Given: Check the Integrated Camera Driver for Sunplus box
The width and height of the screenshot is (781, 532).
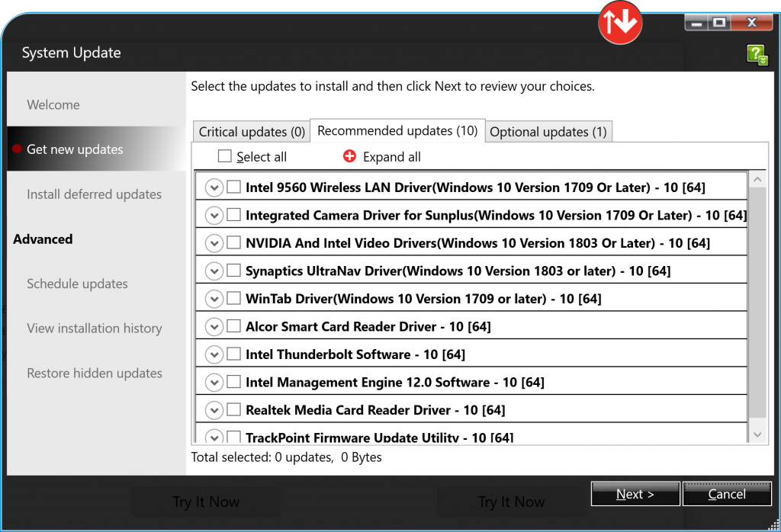Looking at the screenshot, I should (233, 214).
